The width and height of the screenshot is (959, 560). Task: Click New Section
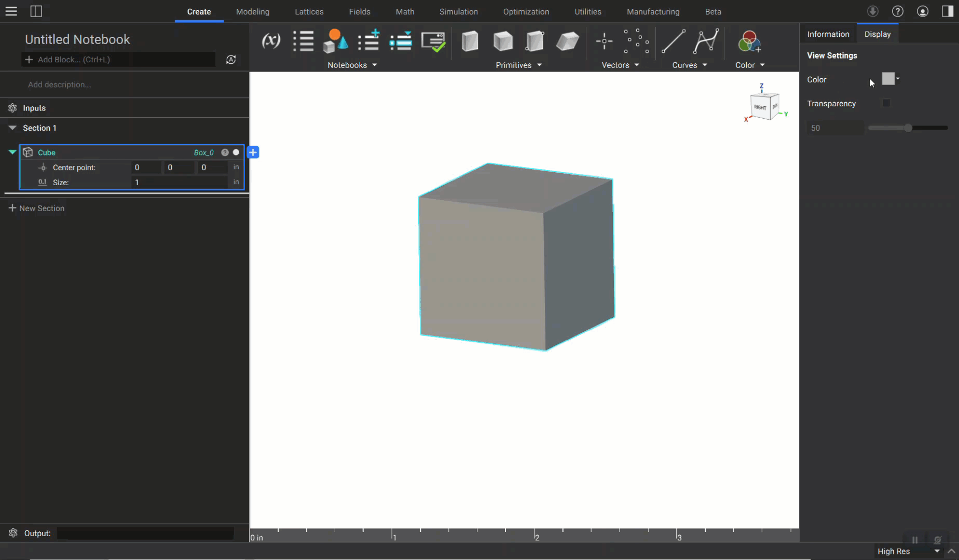[x=36, y=208]
